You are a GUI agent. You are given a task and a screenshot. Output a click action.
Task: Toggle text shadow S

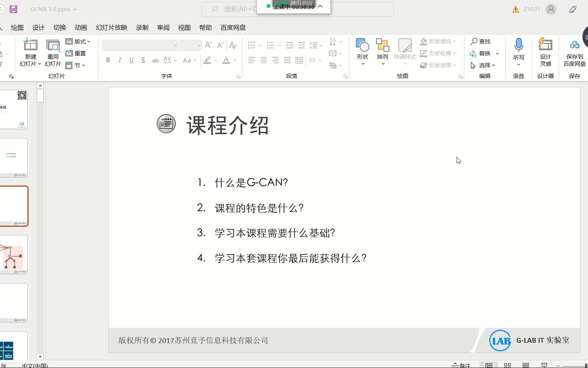point(143,60)
